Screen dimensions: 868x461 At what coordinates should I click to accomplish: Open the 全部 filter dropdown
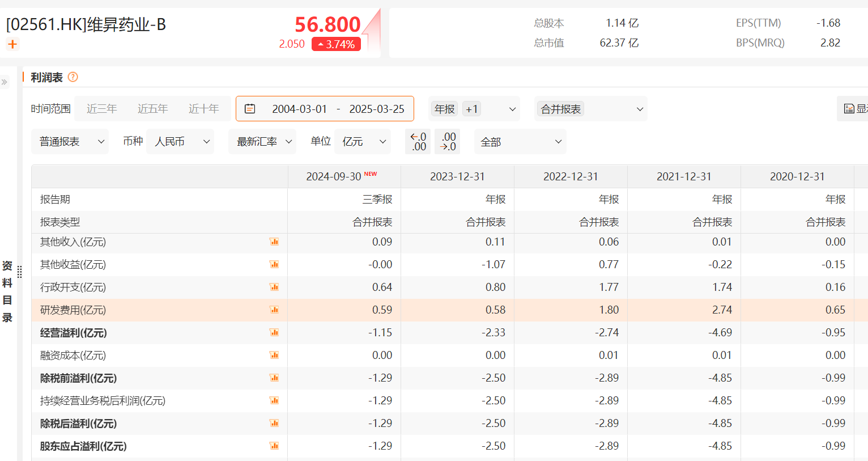[x=520, y=142]
